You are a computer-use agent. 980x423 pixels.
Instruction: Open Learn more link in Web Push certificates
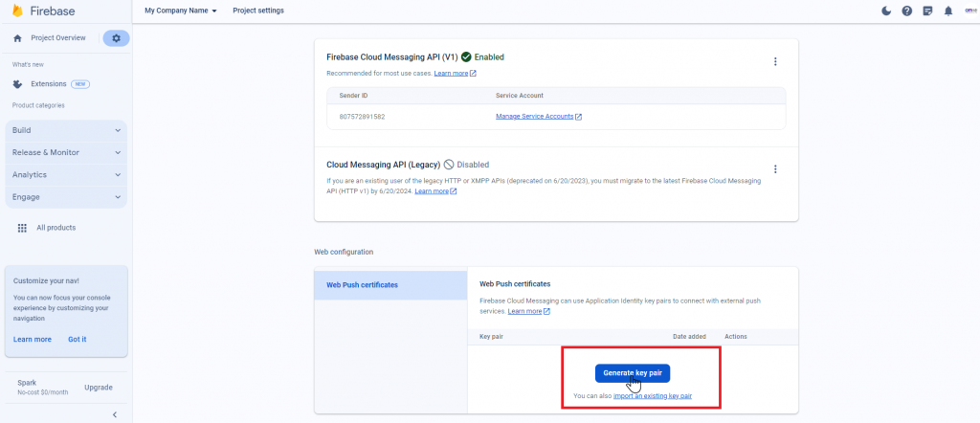click(528, 311)
